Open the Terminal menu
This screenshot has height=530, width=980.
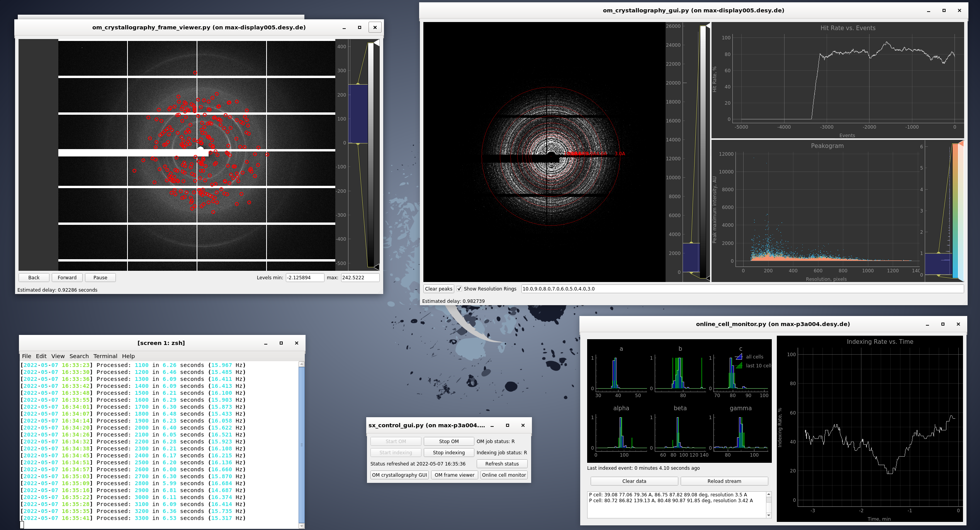[105, 356]
